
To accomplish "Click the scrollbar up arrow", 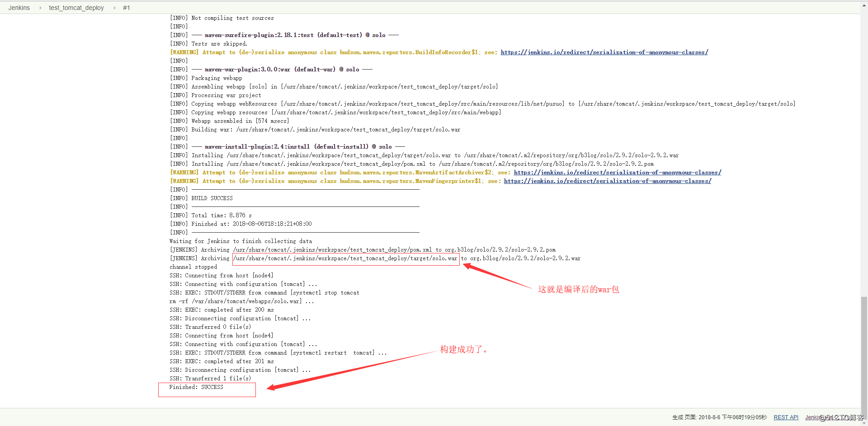I will point(864,5).
